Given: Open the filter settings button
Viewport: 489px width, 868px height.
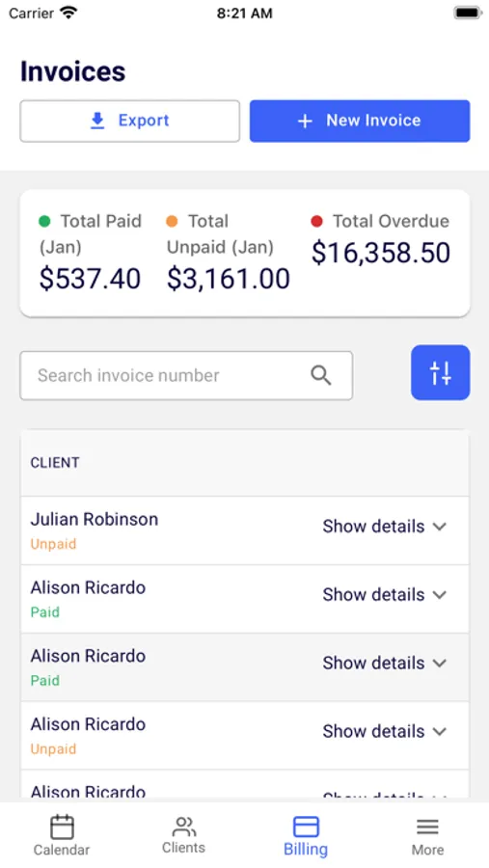Looking at the screenshot, I should (x=440, y=372).
